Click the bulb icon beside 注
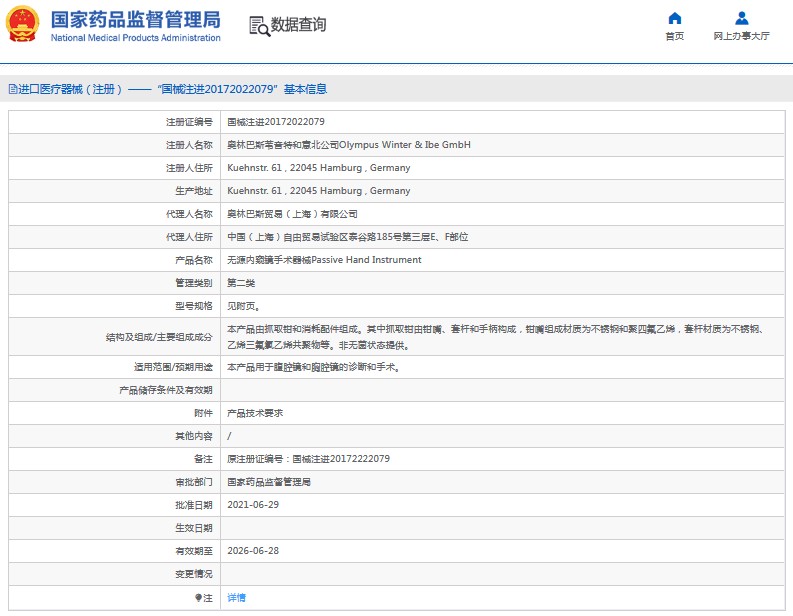The height and width of the screenshot is (616, 793). pos(198,598)
